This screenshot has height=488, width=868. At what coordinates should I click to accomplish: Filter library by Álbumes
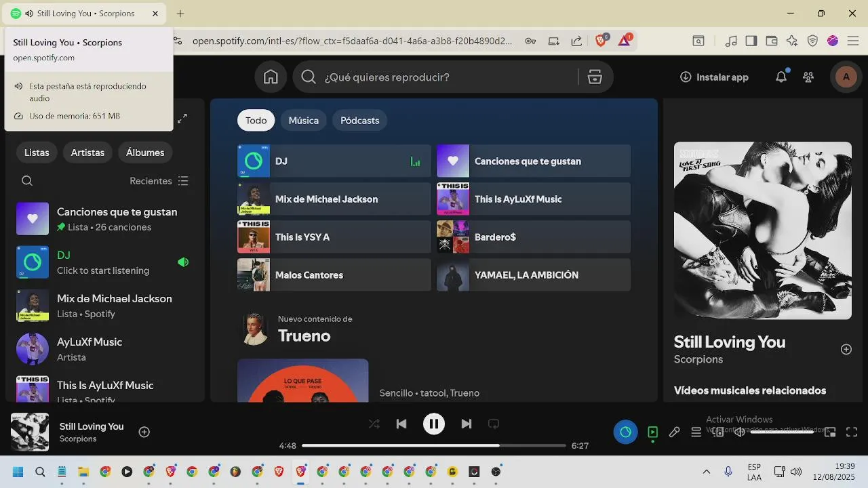click(145, 152)
